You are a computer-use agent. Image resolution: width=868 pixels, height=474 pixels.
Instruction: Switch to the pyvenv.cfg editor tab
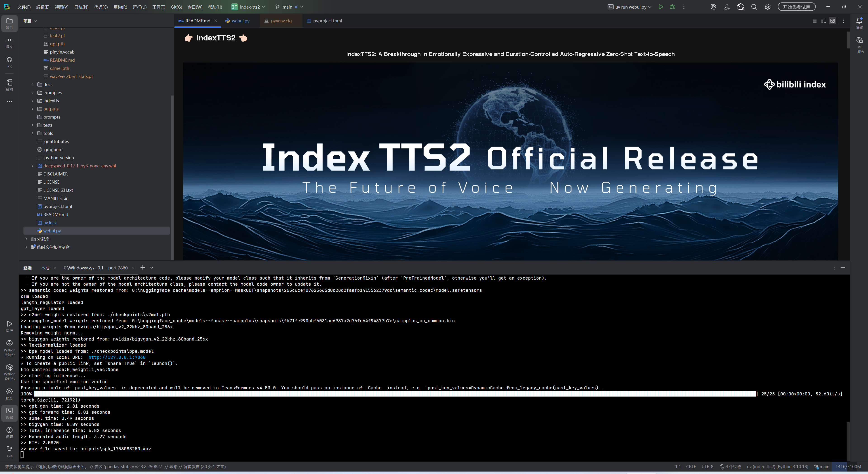pyautogui.click(x=278, y=21)
